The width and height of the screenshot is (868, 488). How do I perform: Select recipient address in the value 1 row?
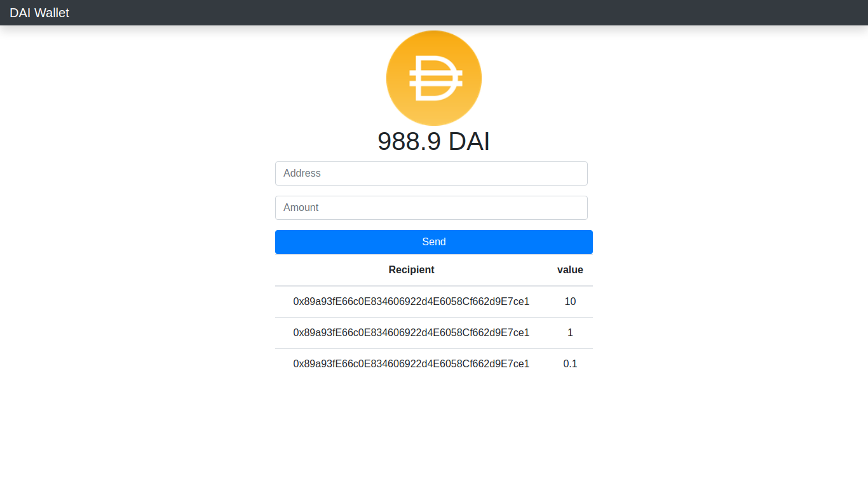tap(411, 333)
